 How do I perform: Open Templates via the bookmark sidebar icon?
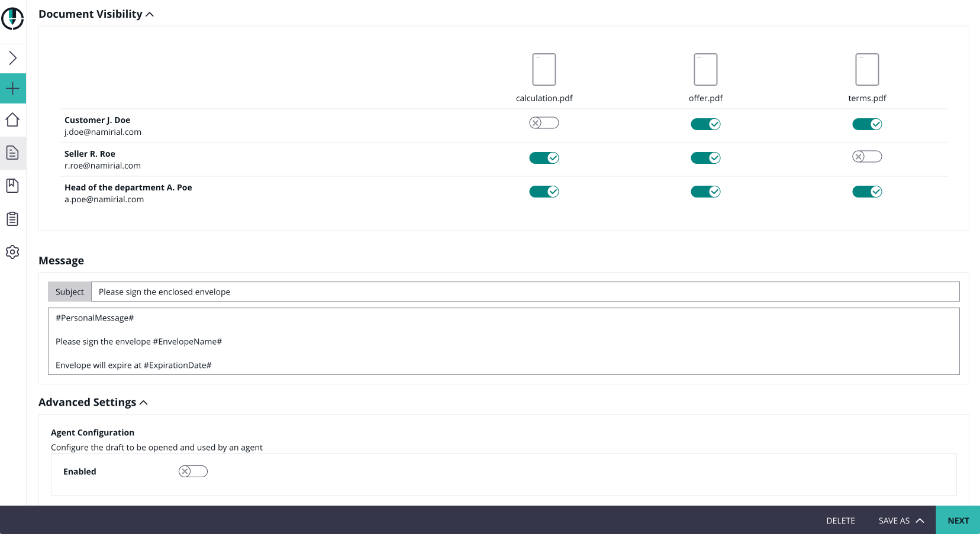coord(12,185)
